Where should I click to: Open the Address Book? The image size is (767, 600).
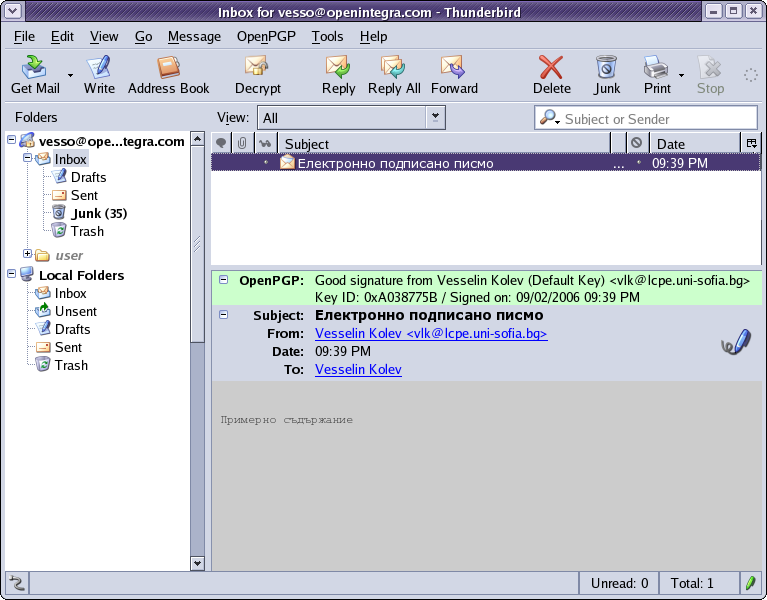168,74
